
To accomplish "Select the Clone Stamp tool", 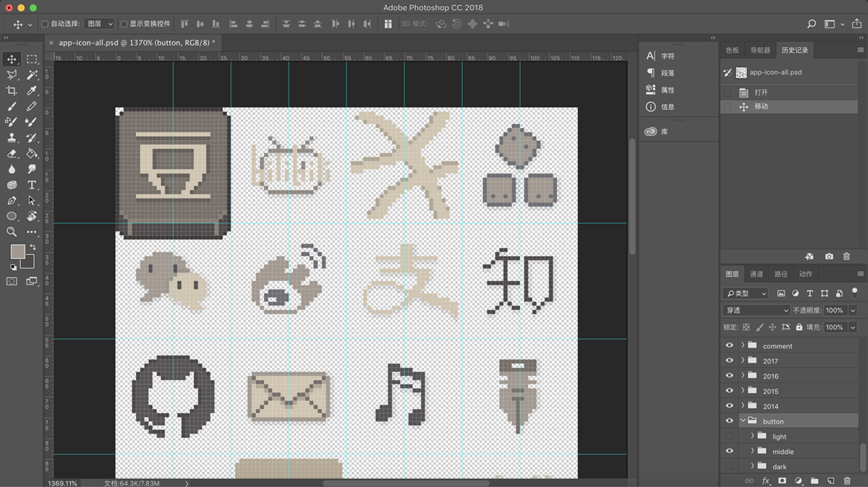I will coord(12,137).
